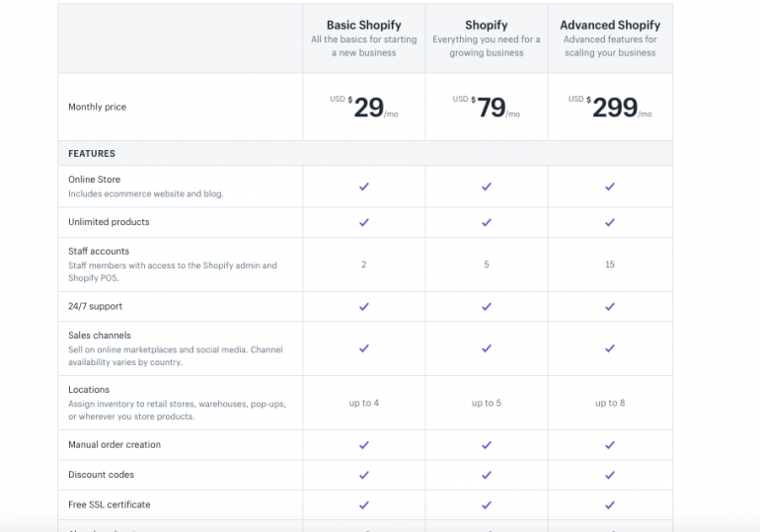Click Sales channels checkmark under Basic Shopify
Screen dimensions: 760x532
(x=363, y=348)
